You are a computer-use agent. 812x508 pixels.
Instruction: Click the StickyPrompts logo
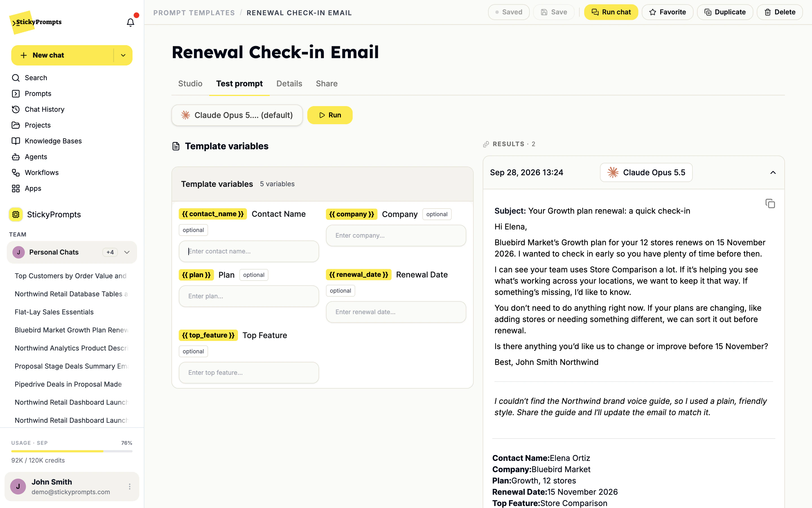point(36,22)
